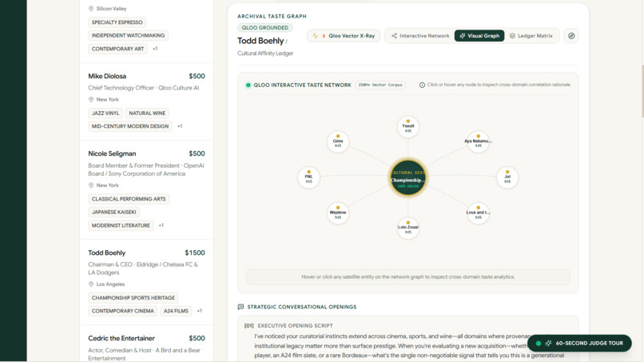Click the Jazz Vinyl tag
This screenshot has width=644, height=362.
point(105,113)
